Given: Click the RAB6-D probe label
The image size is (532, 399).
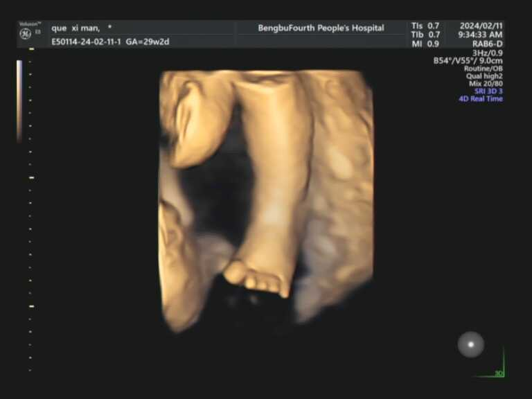Looking at the screenshot, I should 488,44.
